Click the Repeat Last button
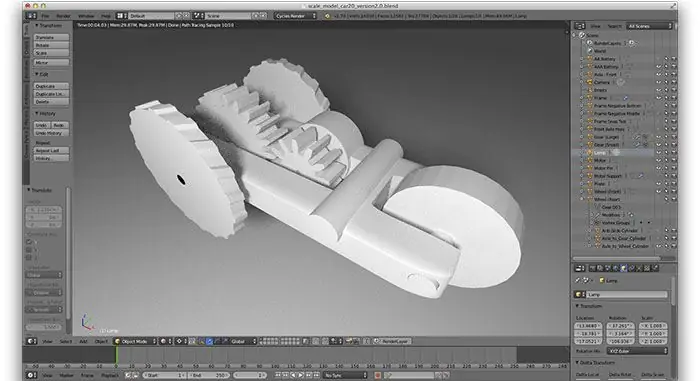 51,151
